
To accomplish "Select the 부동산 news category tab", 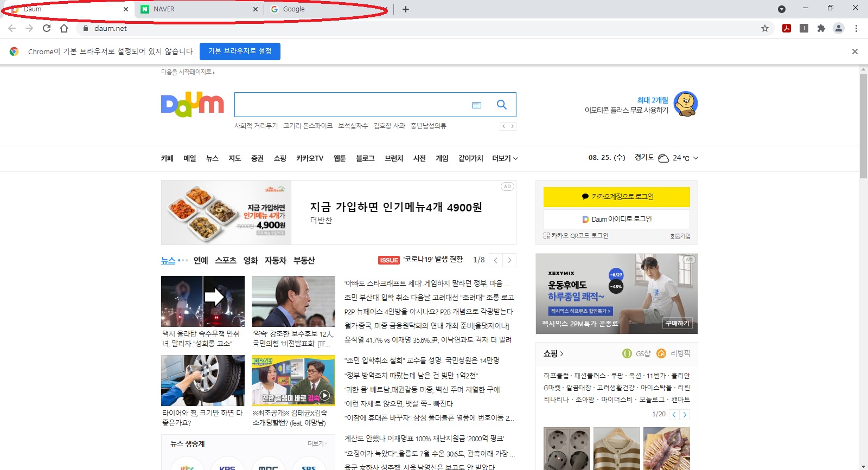I will (304, 260).
